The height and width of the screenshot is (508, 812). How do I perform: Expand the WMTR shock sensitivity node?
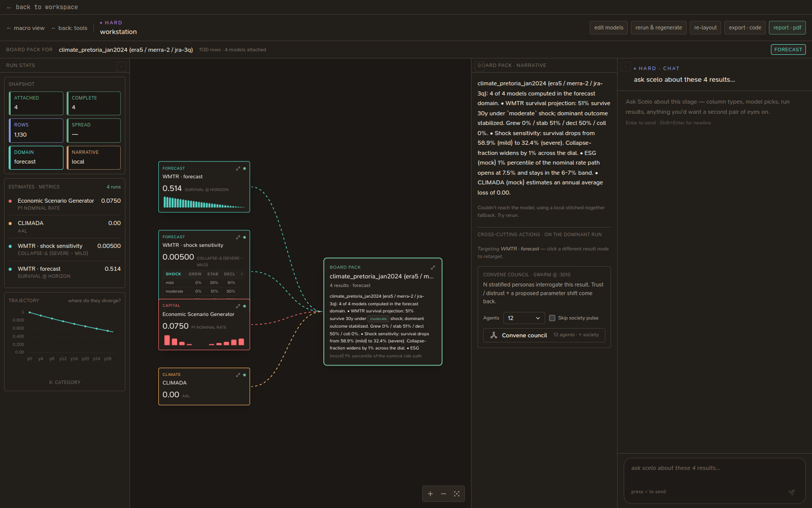click(238, 237)
